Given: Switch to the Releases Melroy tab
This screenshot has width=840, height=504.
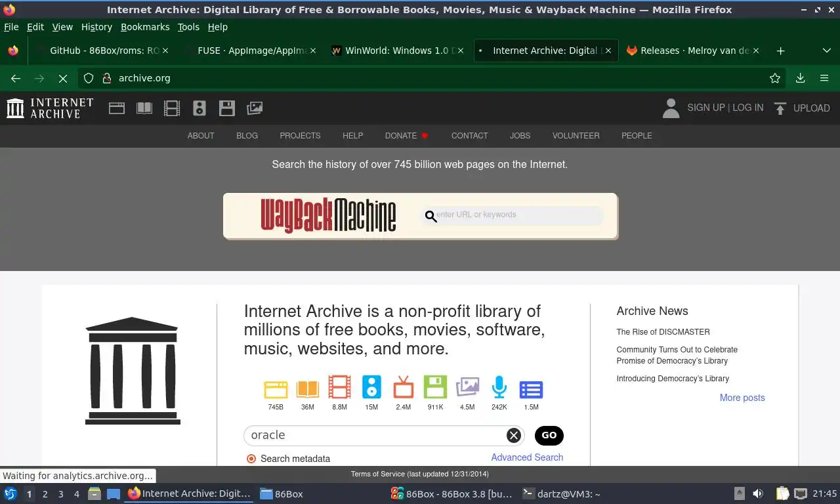Looking at the screenshot, I should click(x=692, y=51).
